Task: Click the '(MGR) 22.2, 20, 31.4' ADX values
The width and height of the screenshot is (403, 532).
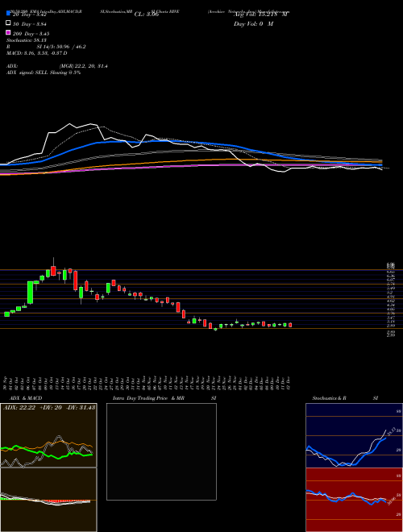Action: click(x=84, y=66)
